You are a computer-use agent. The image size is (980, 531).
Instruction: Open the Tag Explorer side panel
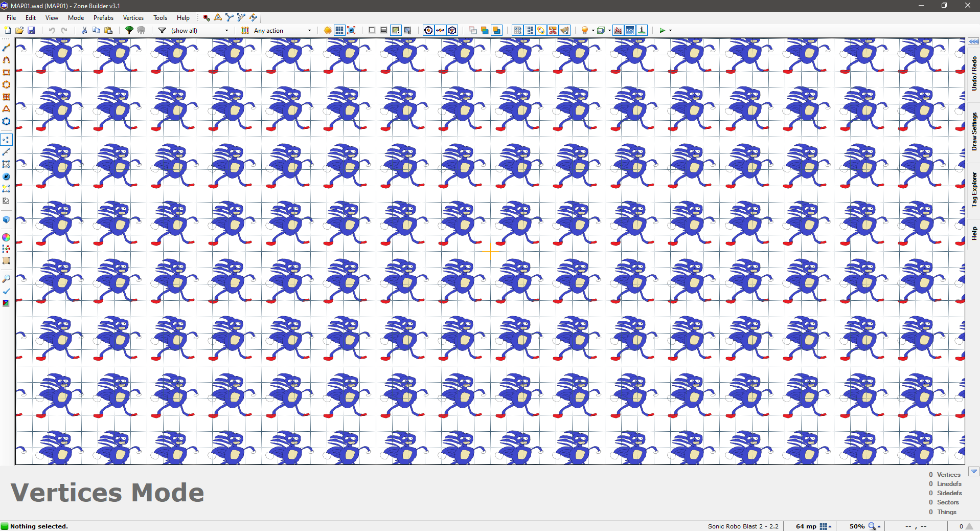974,190
